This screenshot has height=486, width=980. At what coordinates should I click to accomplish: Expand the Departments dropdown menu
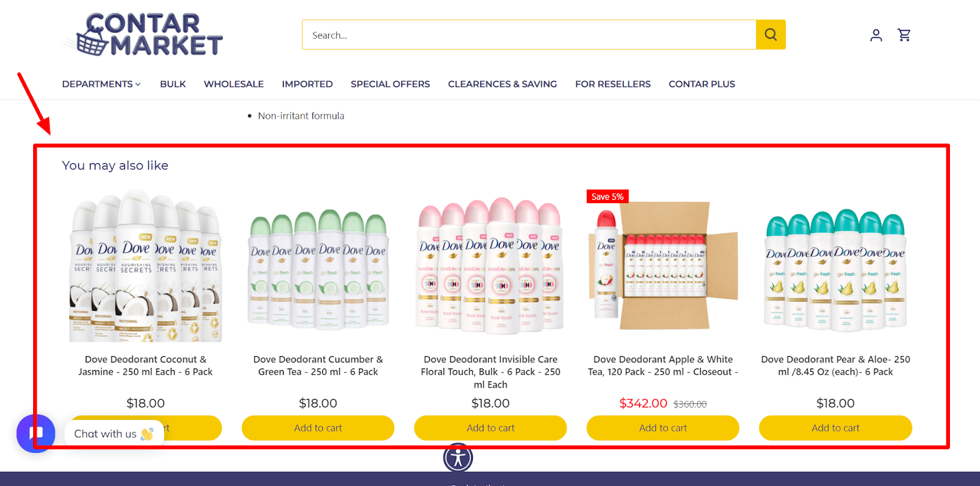(101, 84)
